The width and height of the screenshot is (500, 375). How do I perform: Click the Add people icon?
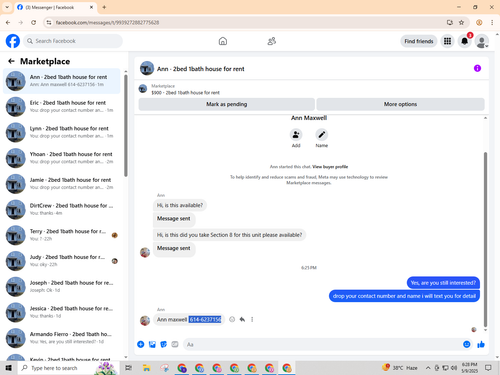[296, 135]
